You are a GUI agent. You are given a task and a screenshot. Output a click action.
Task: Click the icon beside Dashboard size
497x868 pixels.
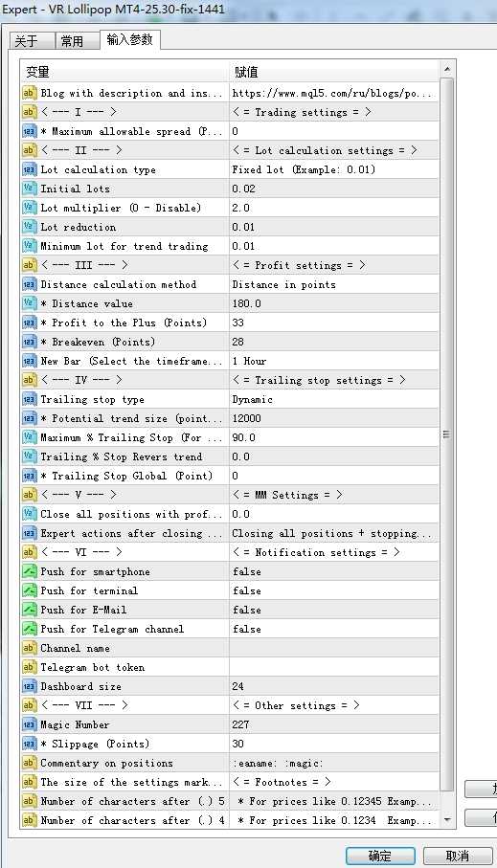point(29,686)
